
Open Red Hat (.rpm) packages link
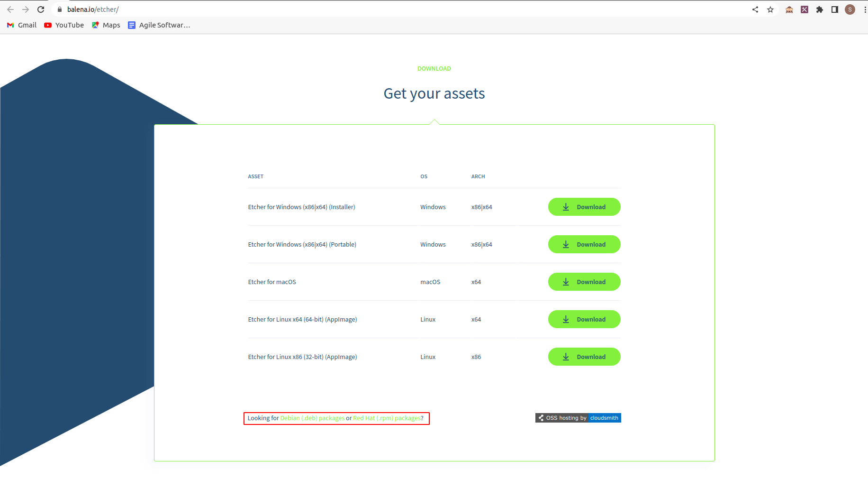point(387,418)
